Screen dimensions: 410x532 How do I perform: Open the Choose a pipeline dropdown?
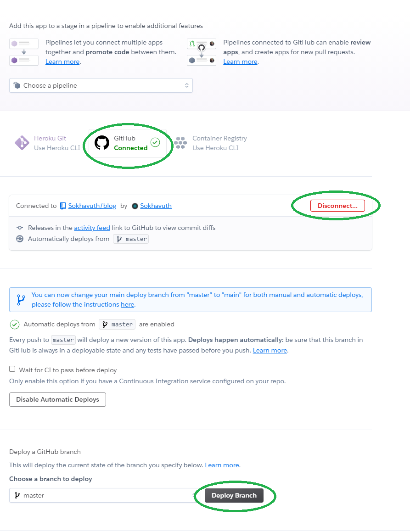[x=101, y=85]
